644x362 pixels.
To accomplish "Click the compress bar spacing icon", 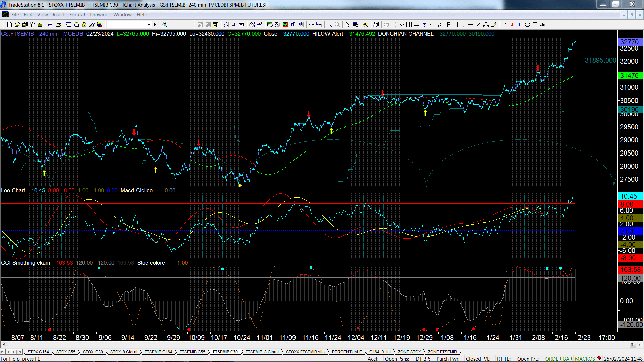I will (x=311, y=24).
